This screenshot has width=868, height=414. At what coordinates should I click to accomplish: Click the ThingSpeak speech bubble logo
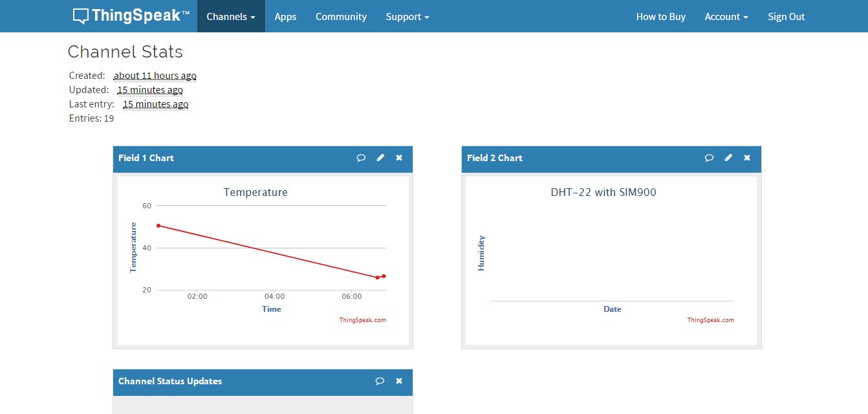80,14
